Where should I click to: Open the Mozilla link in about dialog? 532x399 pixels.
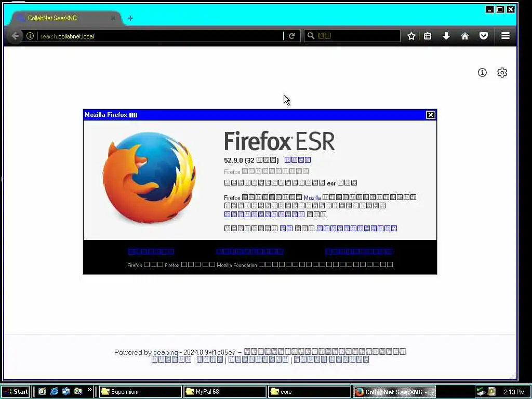312,197
